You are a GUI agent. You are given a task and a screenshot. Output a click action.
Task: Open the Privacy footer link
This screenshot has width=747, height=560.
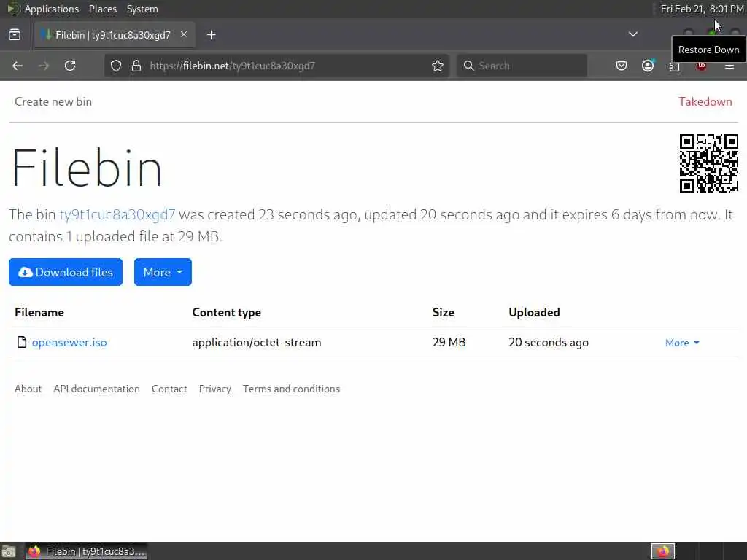click(215, 389)
